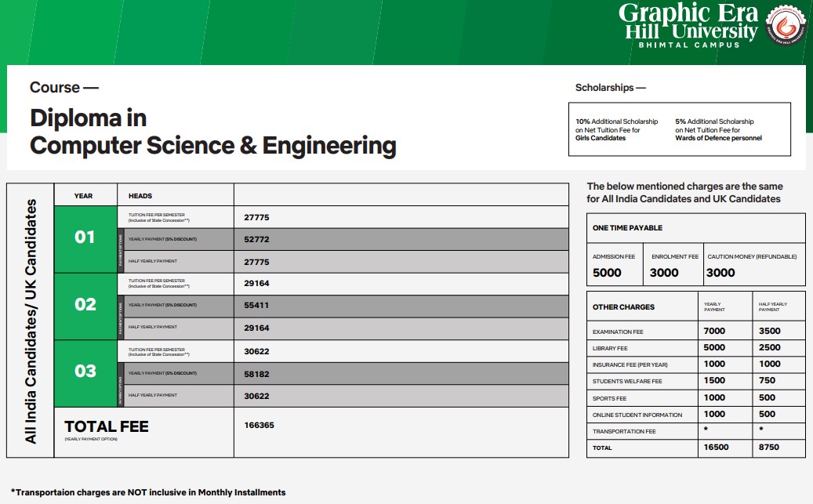The width and height of the screenshot is (813, 504).
Task: Select Year 01 tuition fee per semester label
Action: (x=158, y=217)
